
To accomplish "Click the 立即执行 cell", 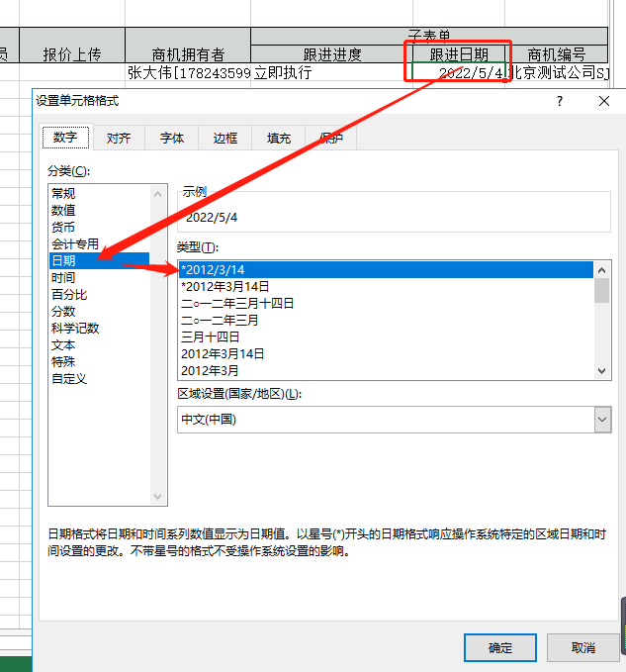I will 332,72.
